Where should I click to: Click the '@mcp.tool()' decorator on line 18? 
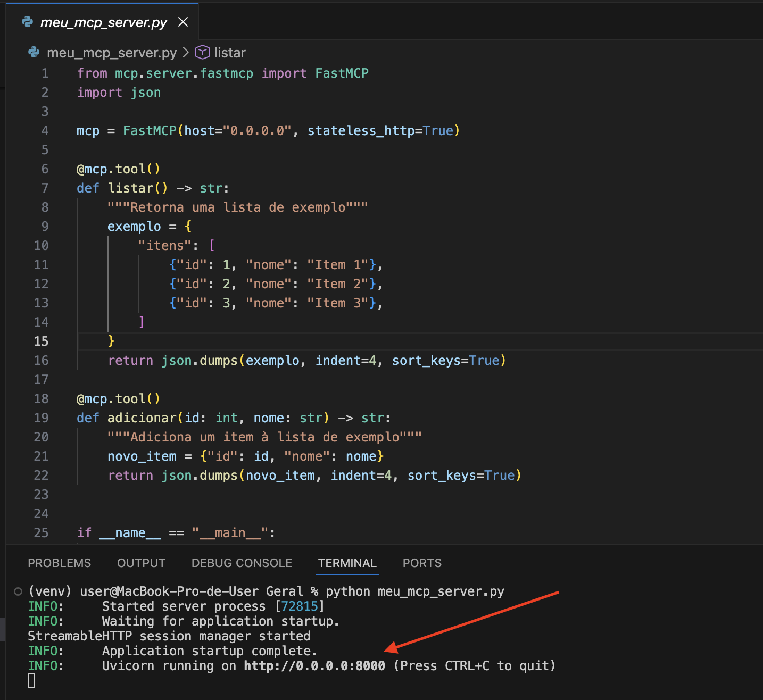(x=118, y=399)
